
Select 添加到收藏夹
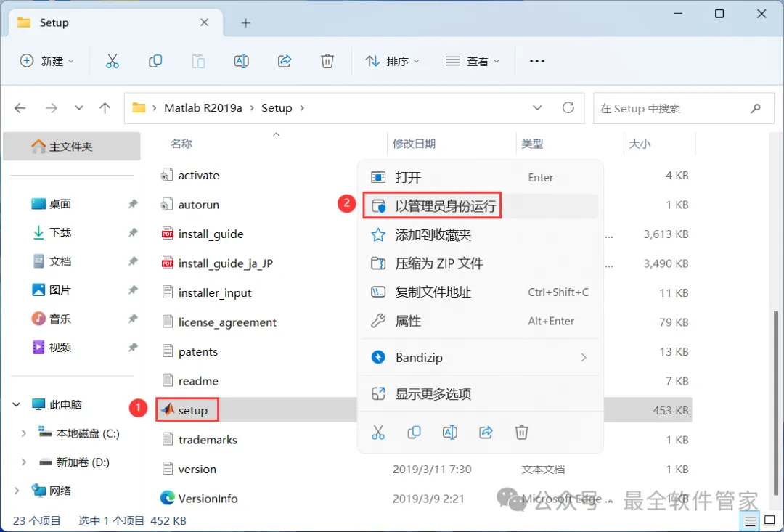click(481, 234)
